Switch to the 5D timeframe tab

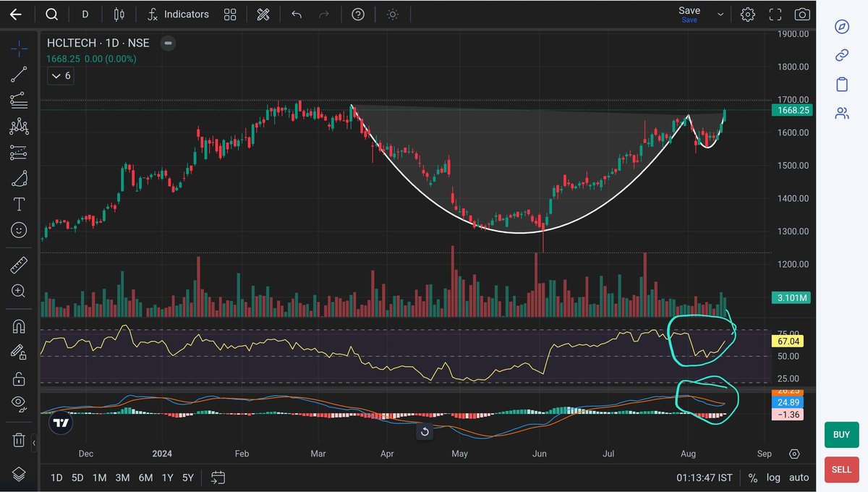point(77,478)
